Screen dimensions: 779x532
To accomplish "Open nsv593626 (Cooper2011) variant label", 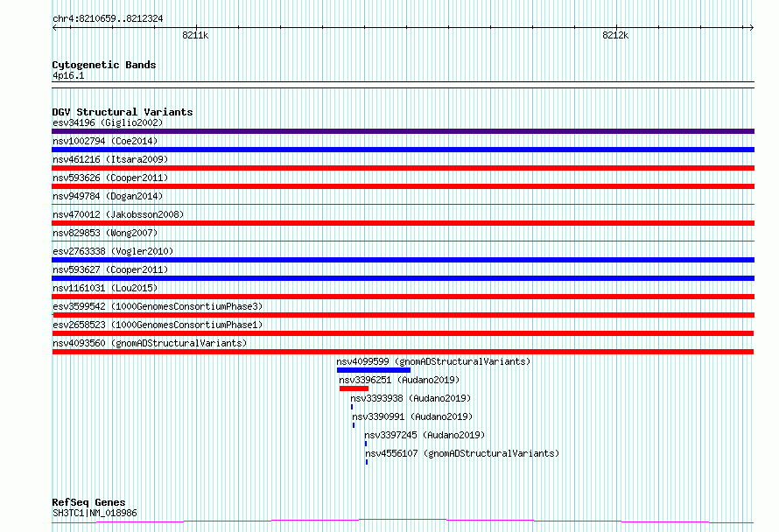I will point(110,178).
